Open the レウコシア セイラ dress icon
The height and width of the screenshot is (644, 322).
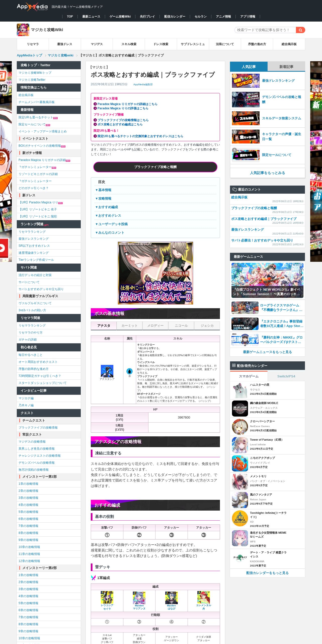pos(107,597)
